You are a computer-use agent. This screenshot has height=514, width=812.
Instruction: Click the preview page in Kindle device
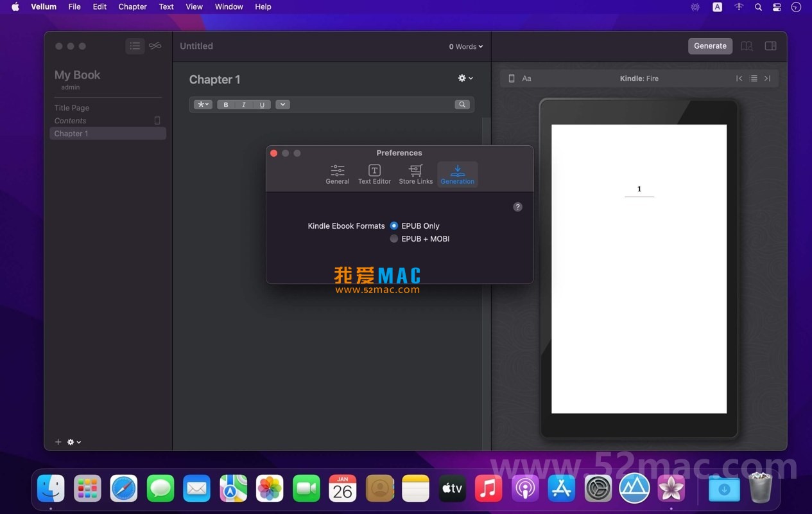coord(639,269)
